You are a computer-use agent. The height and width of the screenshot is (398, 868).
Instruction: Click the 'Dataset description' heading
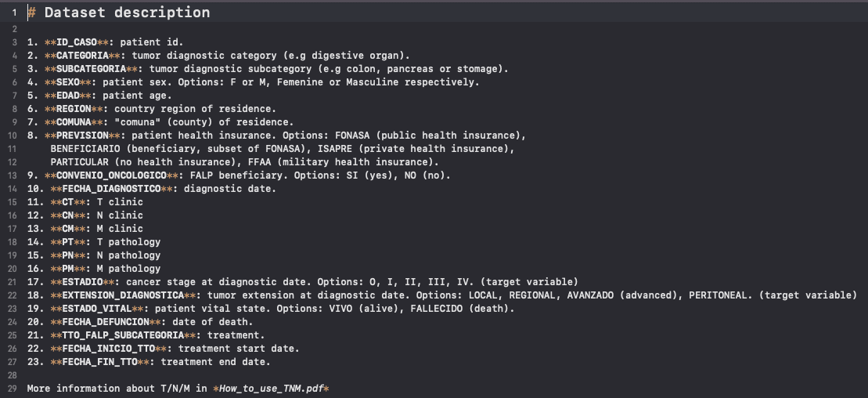(127, 13)
